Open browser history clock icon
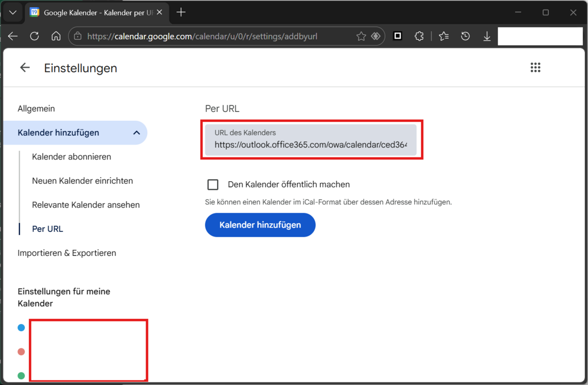The image size is (588, 385). [x=465, y=36]
